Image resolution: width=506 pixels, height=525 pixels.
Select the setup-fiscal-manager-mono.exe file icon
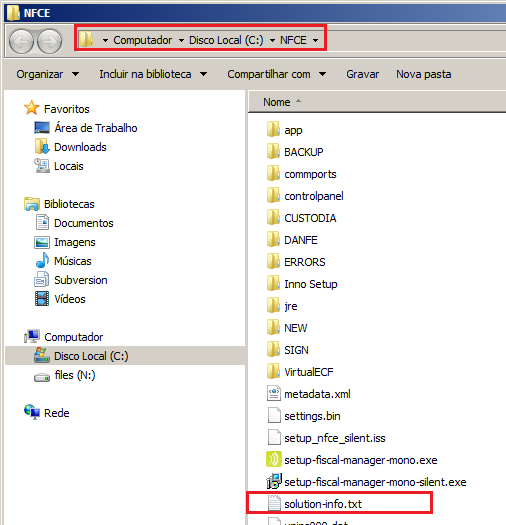(x=274, y=459)
